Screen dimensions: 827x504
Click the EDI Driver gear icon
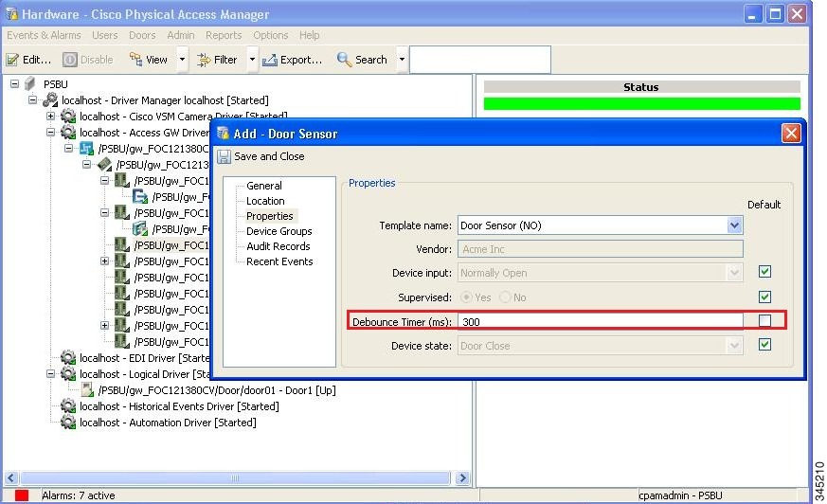pyautogui.click(x=68, y=357)
